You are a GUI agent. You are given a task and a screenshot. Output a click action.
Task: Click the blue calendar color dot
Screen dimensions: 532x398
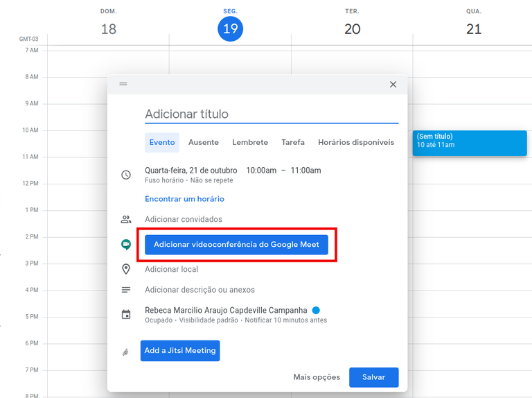tap(316, 310)
